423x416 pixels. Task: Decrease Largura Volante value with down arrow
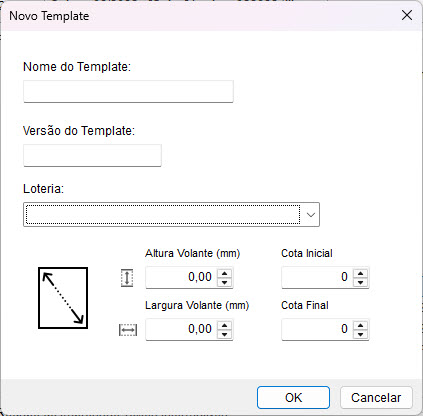(225, 334)
